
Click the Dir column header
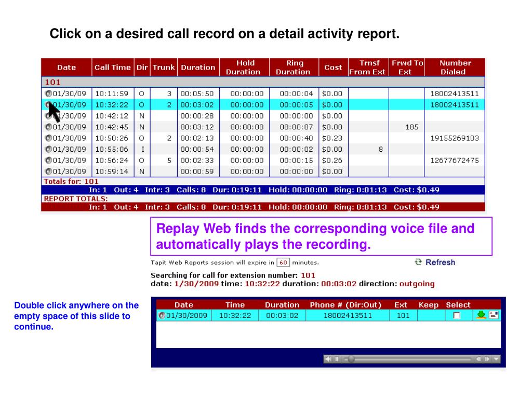pyautogui.click(x=142, y=68)
